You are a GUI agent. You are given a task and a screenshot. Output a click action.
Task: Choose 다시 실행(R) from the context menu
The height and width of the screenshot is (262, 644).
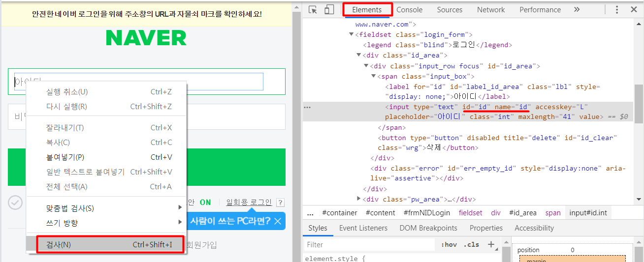[106, 107]
